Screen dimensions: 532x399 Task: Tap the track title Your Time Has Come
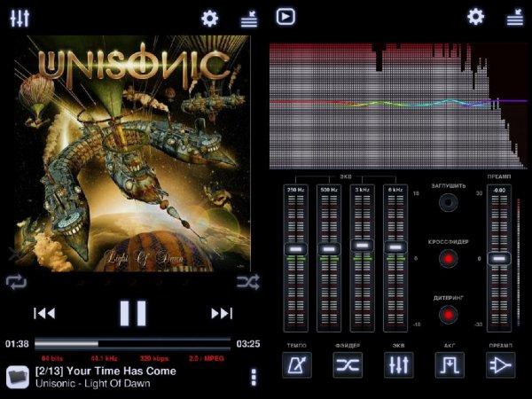pyautogui.click(x=121, y=371)
